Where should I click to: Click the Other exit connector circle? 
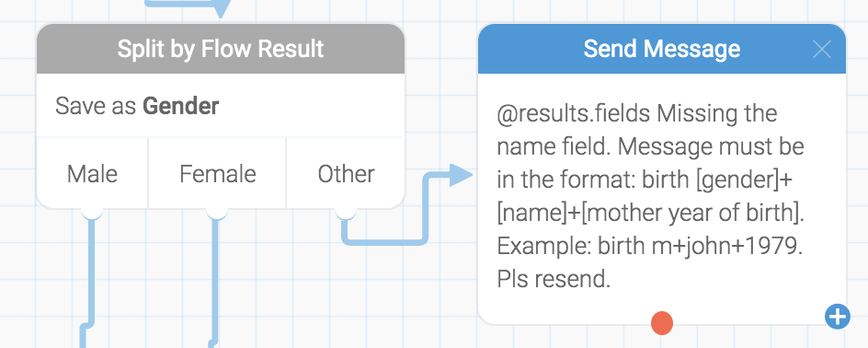(346, 212)
